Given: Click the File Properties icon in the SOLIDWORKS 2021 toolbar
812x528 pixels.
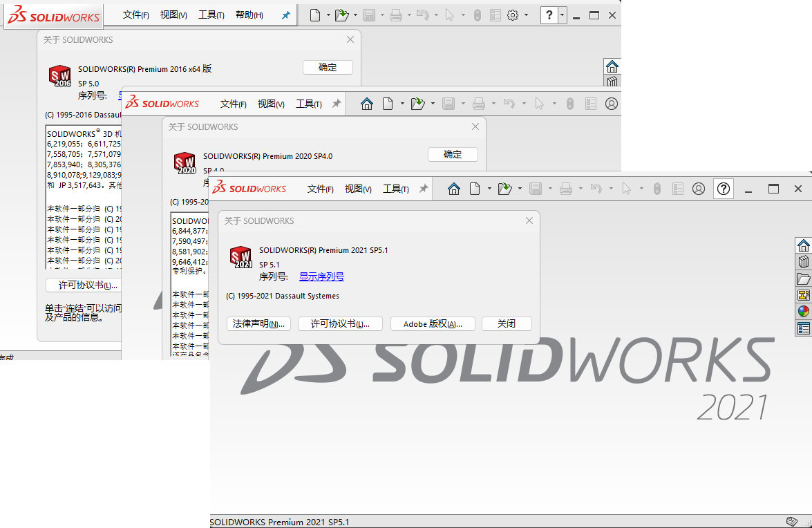Looking at the screenshot, I should point(678,189).
